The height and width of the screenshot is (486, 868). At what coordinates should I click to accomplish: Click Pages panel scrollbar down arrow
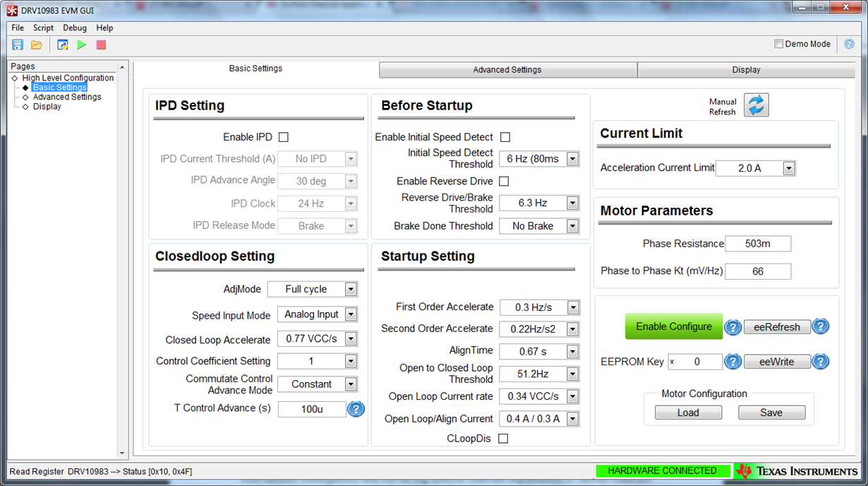(x=122, y=454)
